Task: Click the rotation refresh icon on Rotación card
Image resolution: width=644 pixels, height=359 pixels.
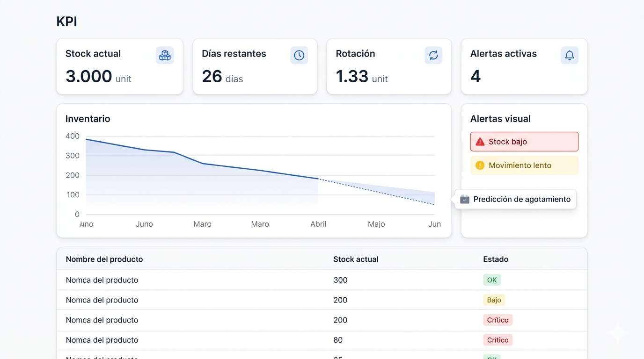Action: pyautogui.click(x=433, y=55)
